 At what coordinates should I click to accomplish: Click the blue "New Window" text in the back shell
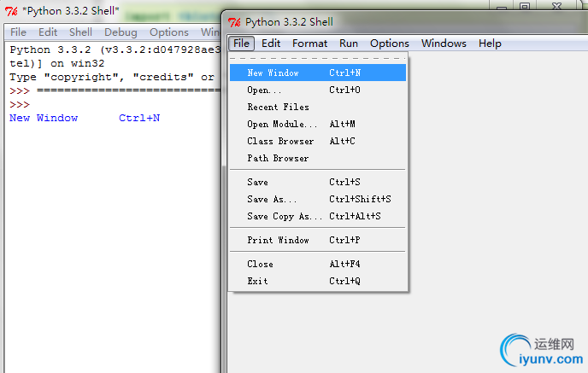44,118
